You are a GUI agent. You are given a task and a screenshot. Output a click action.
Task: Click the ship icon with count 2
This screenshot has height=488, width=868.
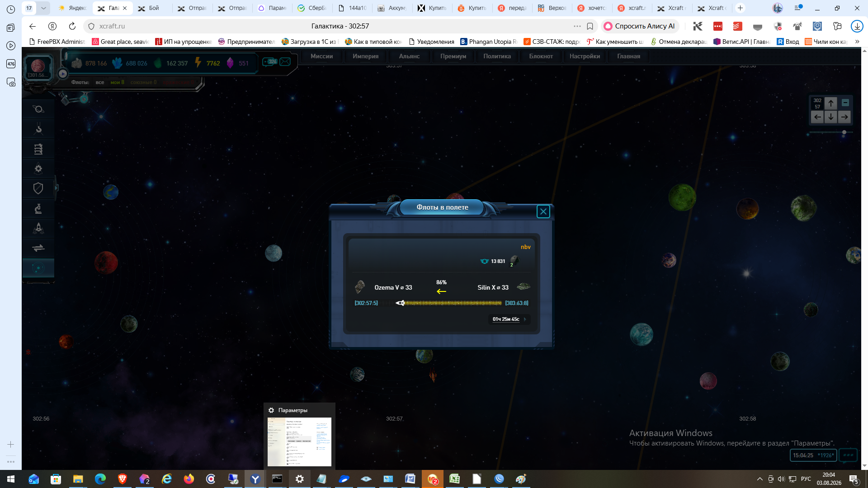click(514, 261)
